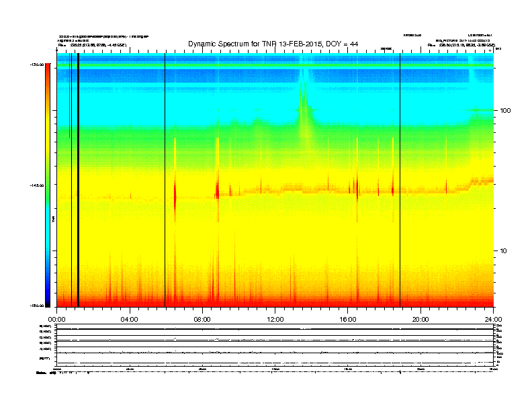Screen dimensions: 532x411
Task: Click the bottom panel row above the 00:00 labels
Action: 275,359
